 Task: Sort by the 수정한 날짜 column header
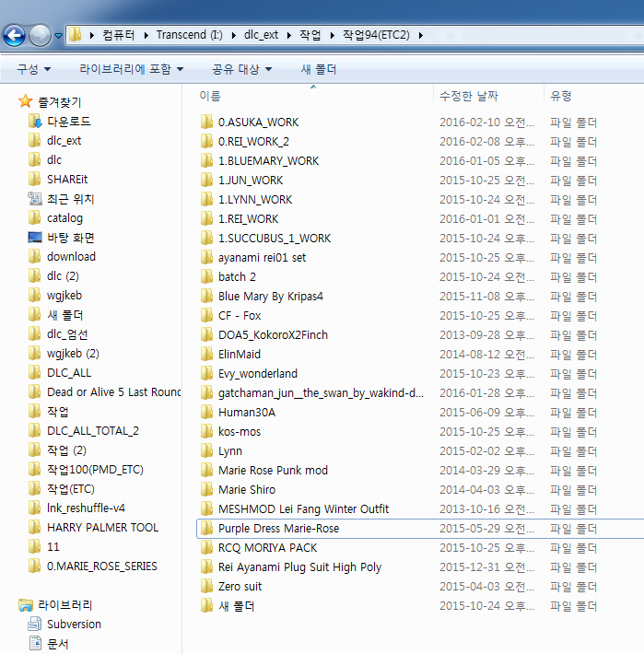pos(469,96)
